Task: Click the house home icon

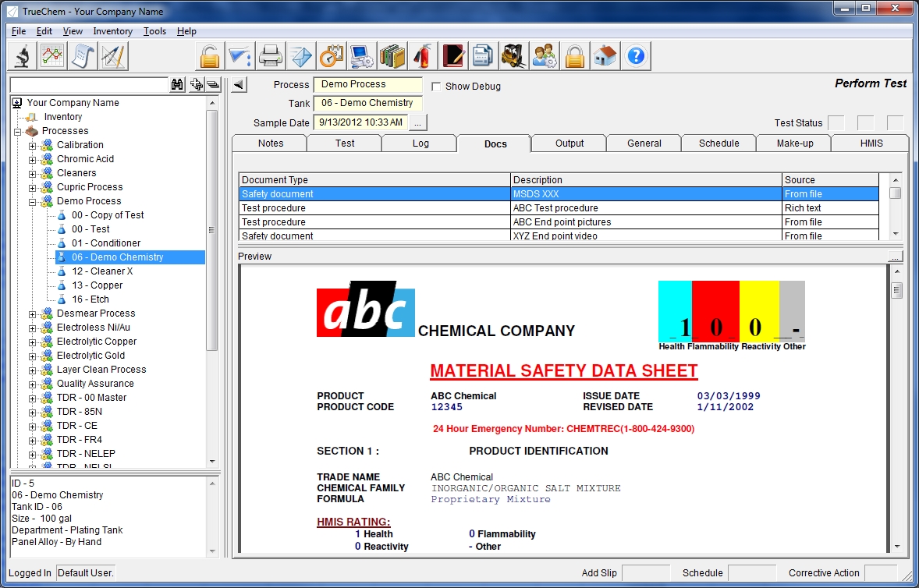Action: [x=605, y=56]
